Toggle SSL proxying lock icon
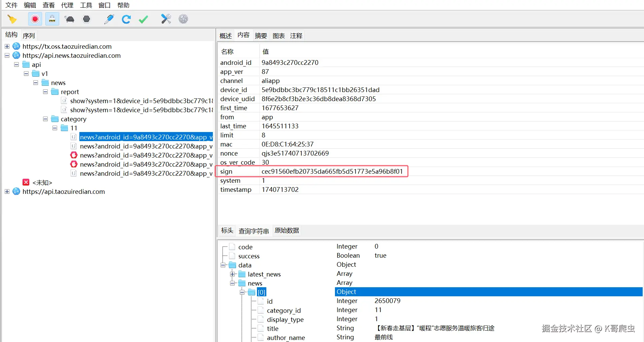This screenshot has width=644, height=342. 52,19
